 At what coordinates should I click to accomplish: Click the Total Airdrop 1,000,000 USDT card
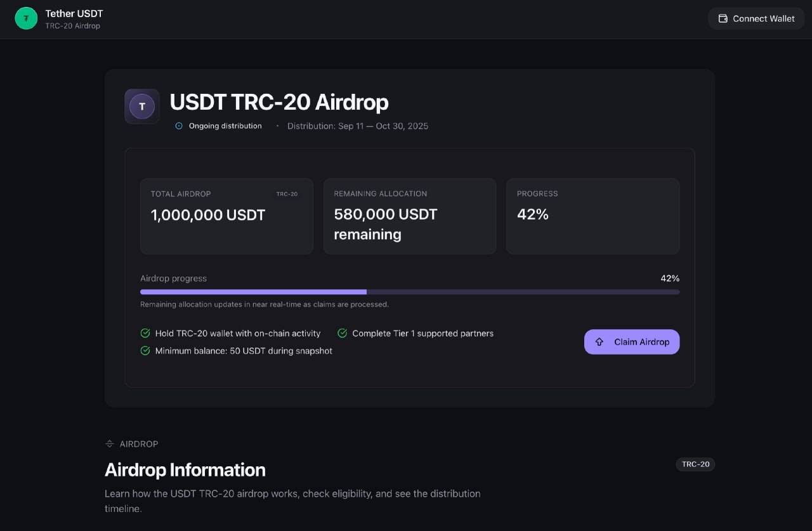point(226,216)
